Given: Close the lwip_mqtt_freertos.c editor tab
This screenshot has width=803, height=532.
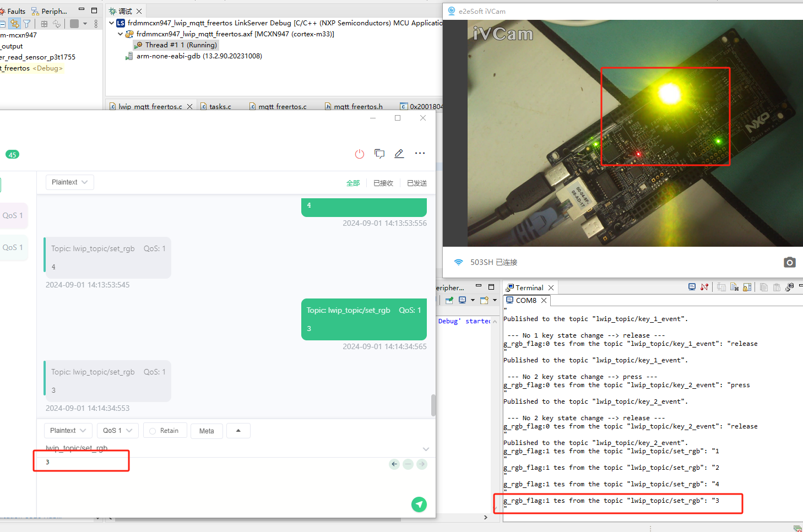Looking at the screenshot, I should (189, 106).
